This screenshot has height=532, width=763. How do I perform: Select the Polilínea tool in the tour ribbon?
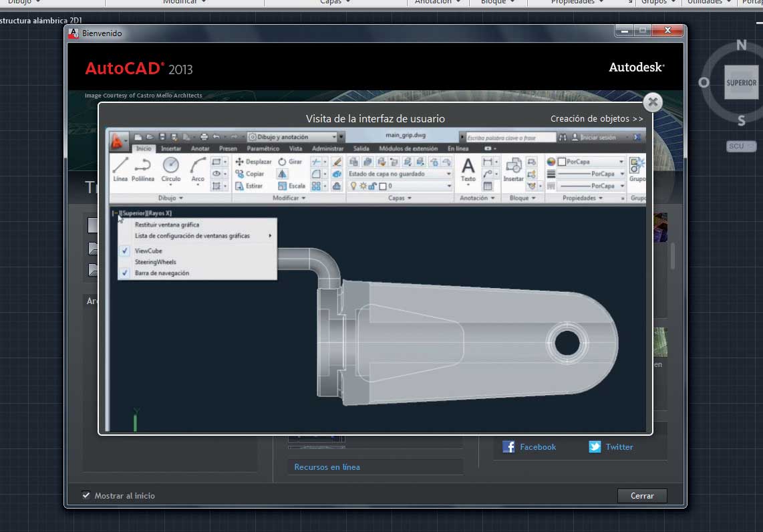(142, 169)
